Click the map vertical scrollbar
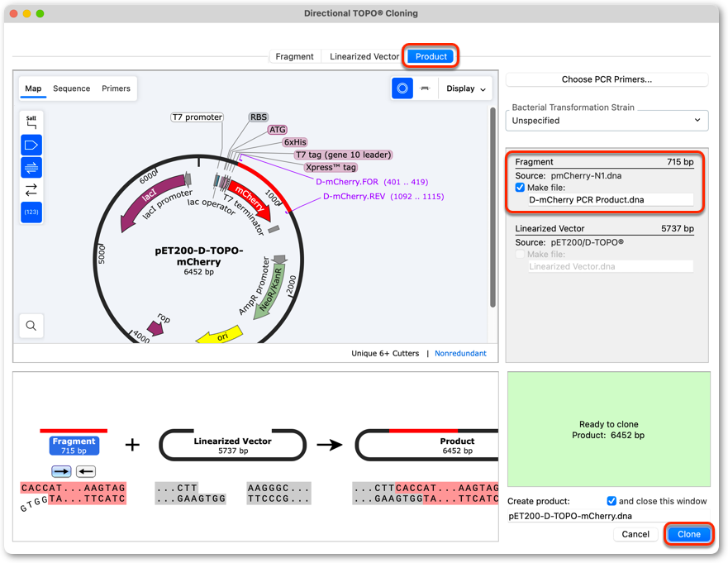This screenshot has width=728, height=563. [x=492, y=208]
